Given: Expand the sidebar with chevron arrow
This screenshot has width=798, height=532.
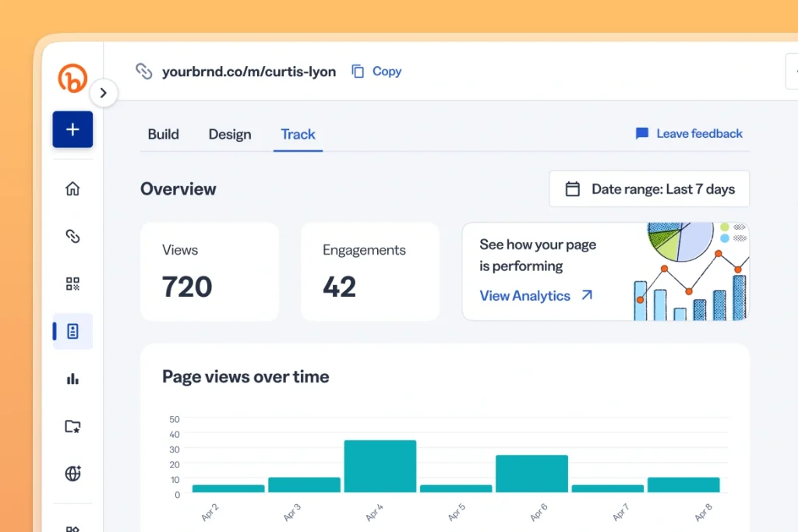Looking at the screenshot, I should pyautogui.click(x=104, y=93).
